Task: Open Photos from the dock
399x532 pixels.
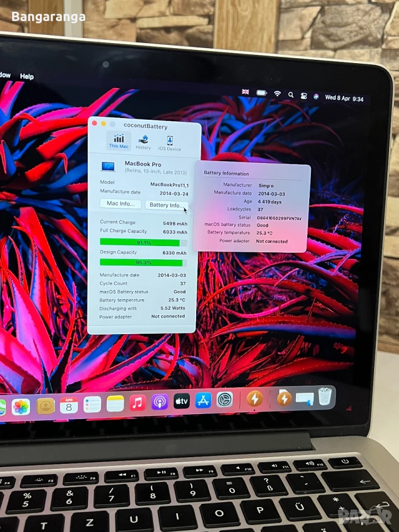Action: (x=21, y=407)
